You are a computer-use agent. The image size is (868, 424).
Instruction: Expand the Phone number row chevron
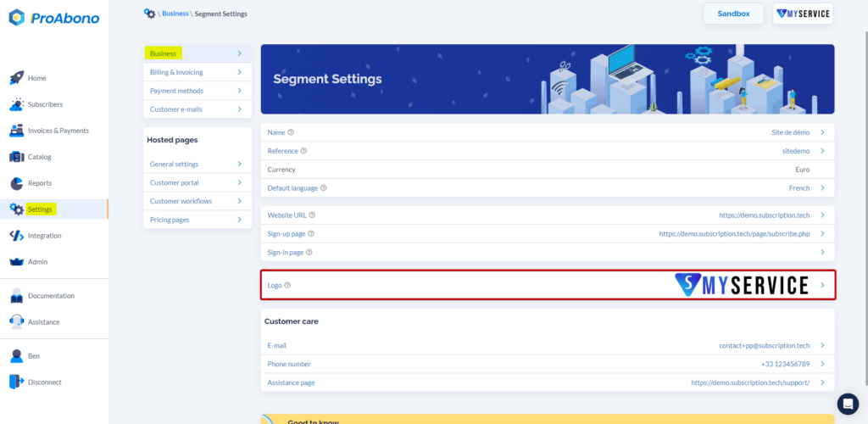822,364
